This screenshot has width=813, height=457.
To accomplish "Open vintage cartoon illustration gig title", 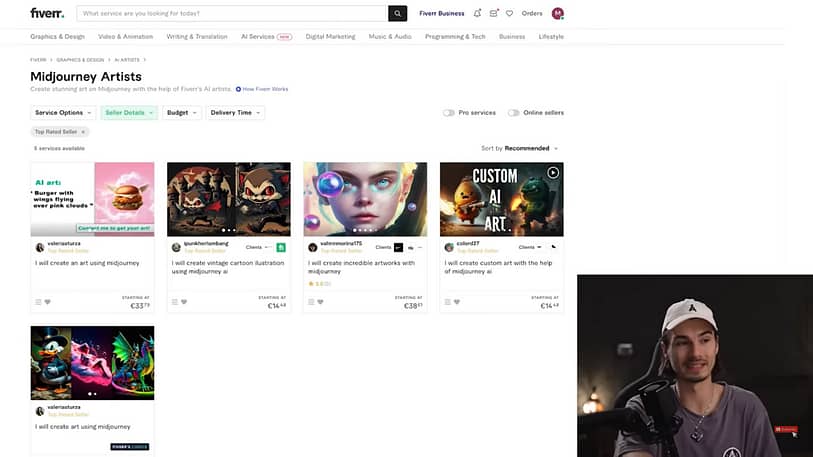I will click(x=228, y=267).
